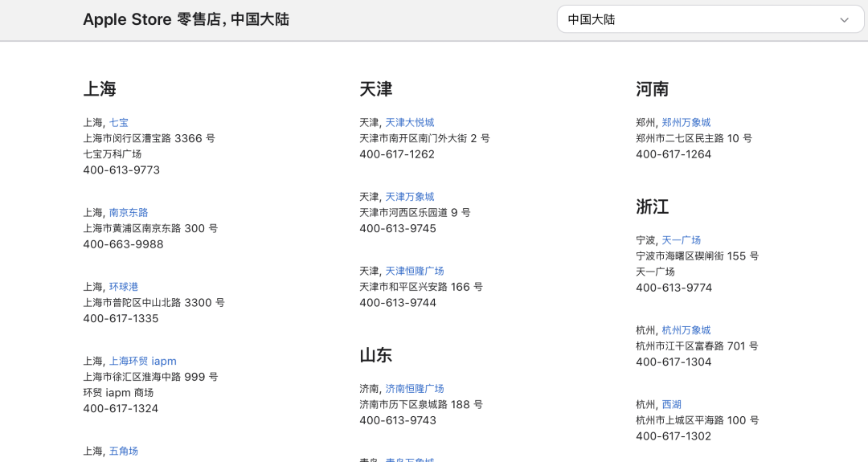Click phone number 400-617-1264
This screenshot has height=462, width=868.
674,153
